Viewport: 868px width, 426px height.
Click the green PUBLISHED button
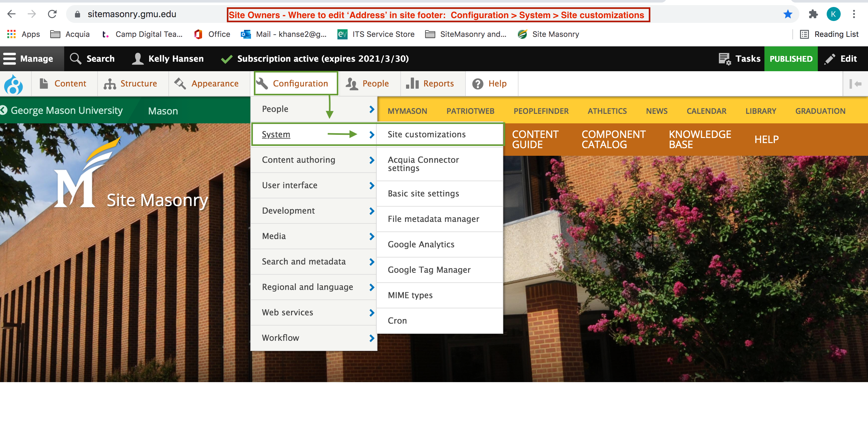[791, 58]
